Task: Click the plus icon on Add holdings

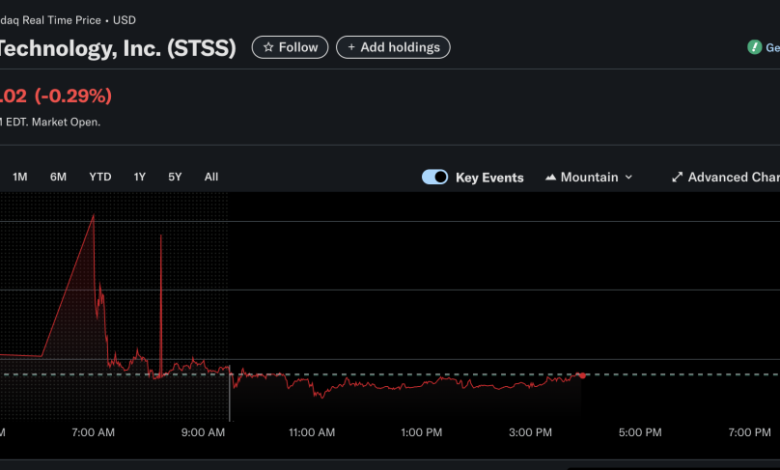Action: click(351, 47)
